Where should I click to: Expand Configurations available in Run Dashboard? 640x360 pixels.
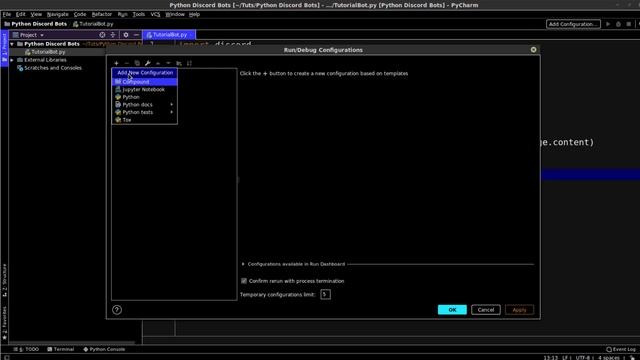(x=243, y=264)
